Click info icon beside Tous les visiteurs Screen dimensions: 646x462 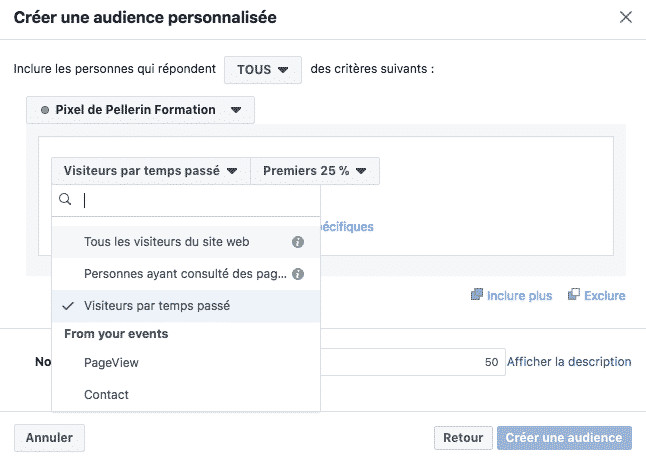297,242
